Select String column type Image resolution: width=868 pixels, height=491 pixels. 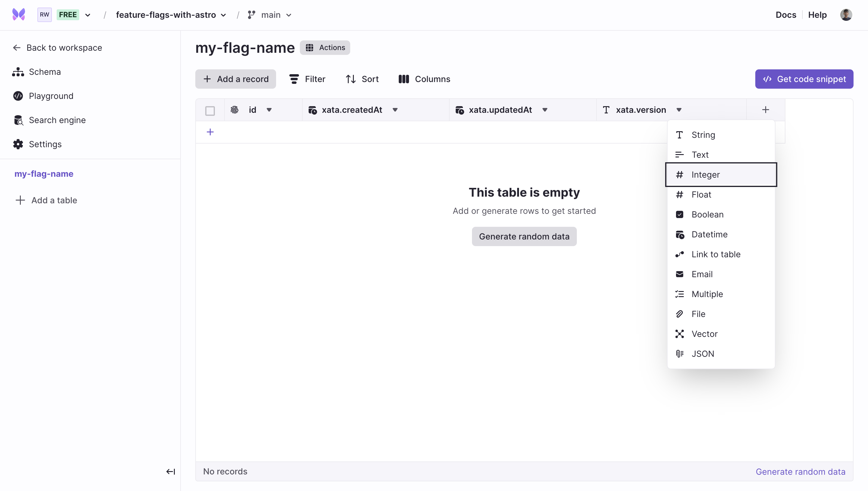tap(721, 135)
